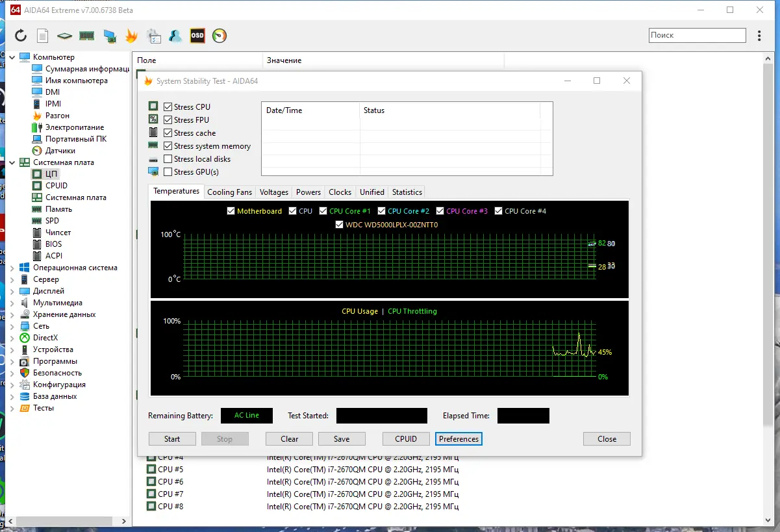This screenshot has height=532, width=780.
Task: Expand the Тесты tree branch
Action: point(12,408)
